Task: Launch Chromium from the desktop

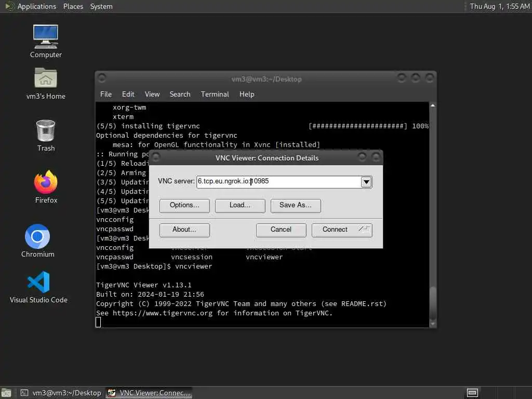Action: 37,241
